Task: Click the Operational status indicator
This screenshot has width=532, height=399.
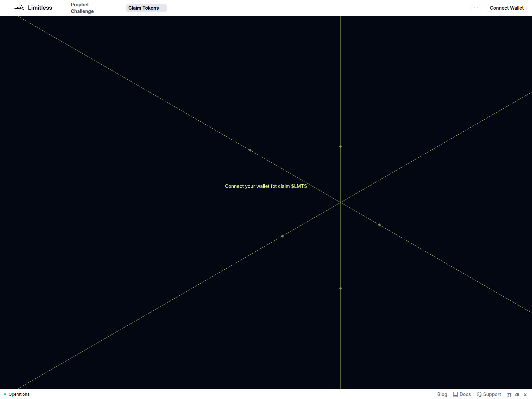Action: (x=17, y=394)
